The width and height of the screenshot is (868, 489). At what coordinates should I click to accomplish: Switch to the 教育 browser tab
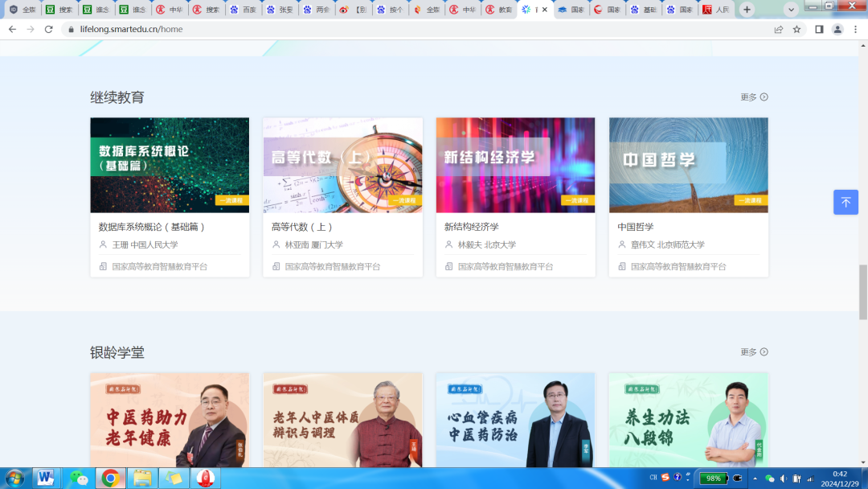(x=498, y=10)
